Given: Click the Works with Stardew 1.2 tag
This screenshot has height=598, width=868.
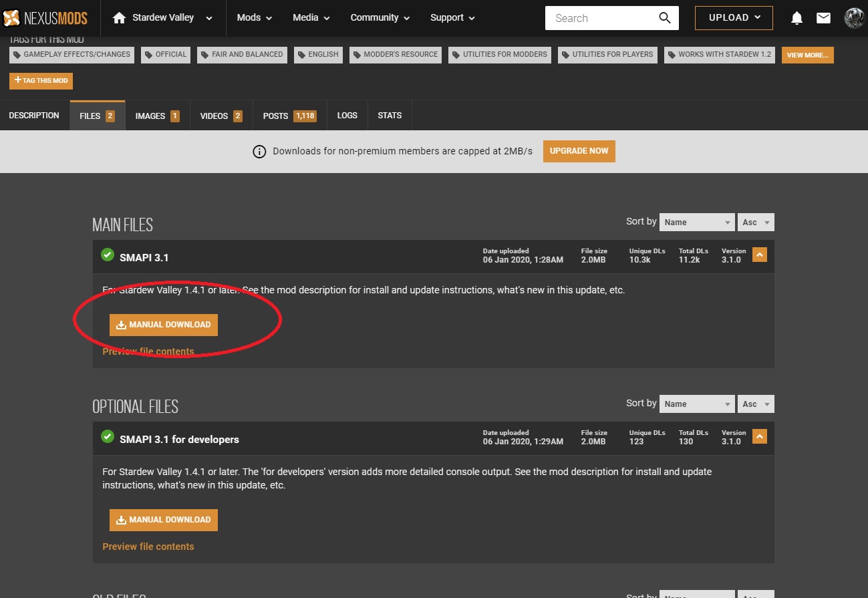Looking at the screenshot, I should [720, 55].
